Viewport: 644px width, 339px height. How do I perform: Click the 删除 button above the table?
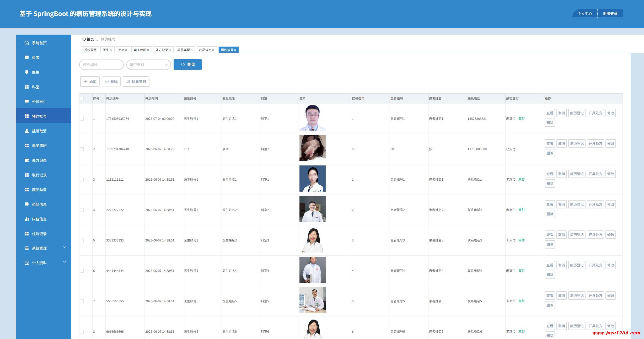click(111, 82)
